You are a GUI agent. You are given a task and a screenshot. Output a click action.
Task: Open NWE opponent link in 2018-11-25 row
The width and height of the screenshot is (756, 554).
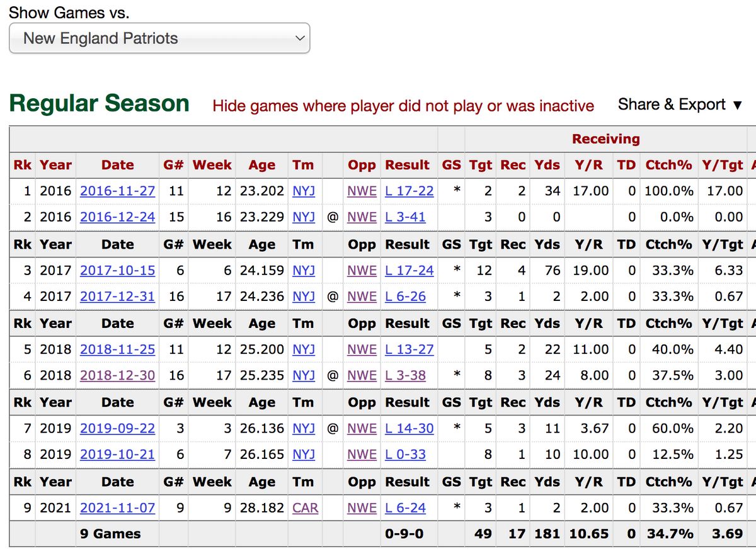coord(362,349)
